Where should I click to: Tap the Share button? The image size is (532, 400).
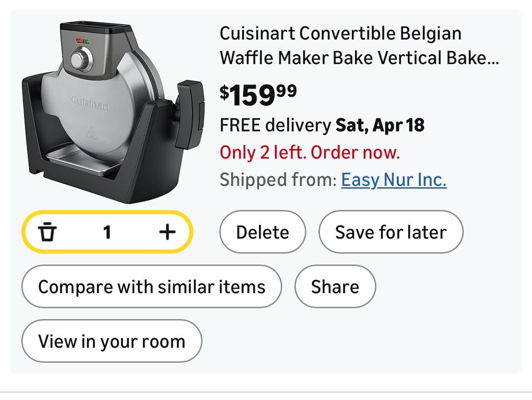335,287
